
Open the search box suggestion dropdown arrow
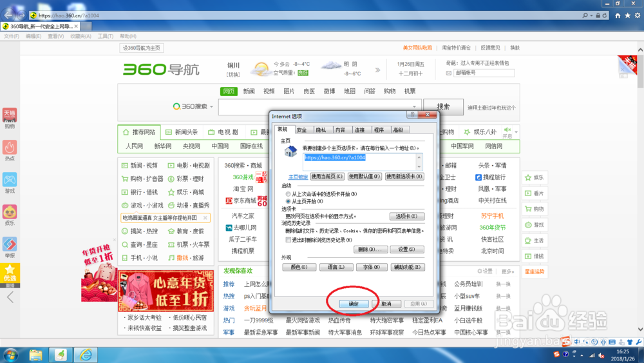tap(414, 107)
